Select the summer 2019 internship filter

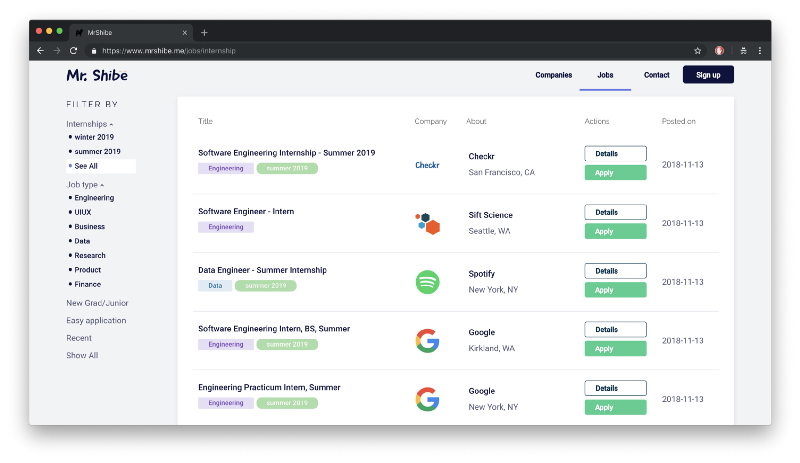(97, 152)
